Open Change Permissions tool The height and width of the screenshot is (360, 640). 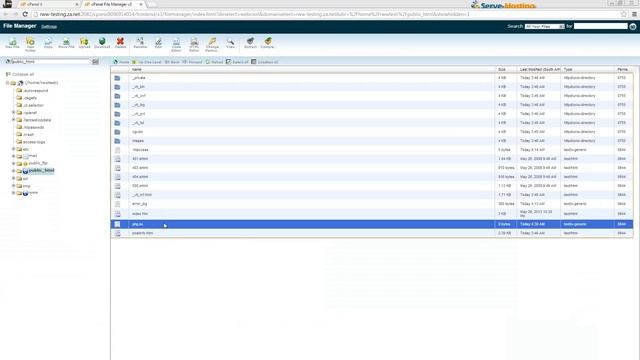[x=212, y=44]
